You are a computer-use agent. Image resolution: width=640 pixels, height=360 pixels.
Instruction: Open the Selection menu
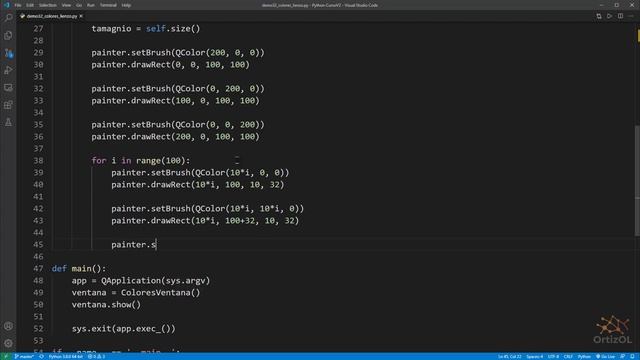coord(48,5)
